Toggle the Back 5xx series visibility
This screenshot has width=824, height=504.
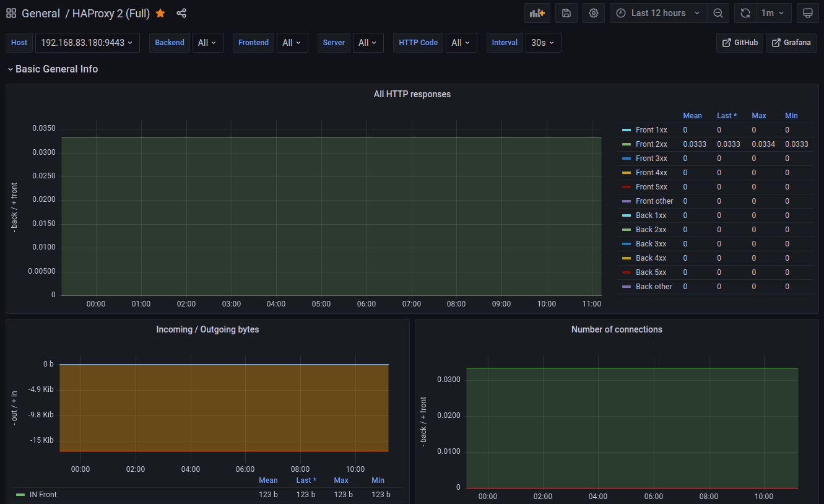tap(651, 272)
